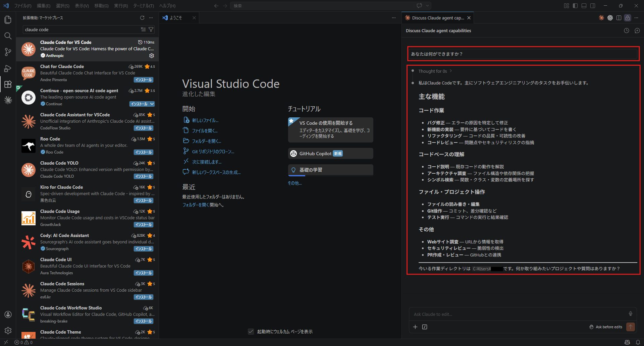The height and width of the screenshot is (346, 644).
Task: Open chat history clock icon
Action: 626,31
